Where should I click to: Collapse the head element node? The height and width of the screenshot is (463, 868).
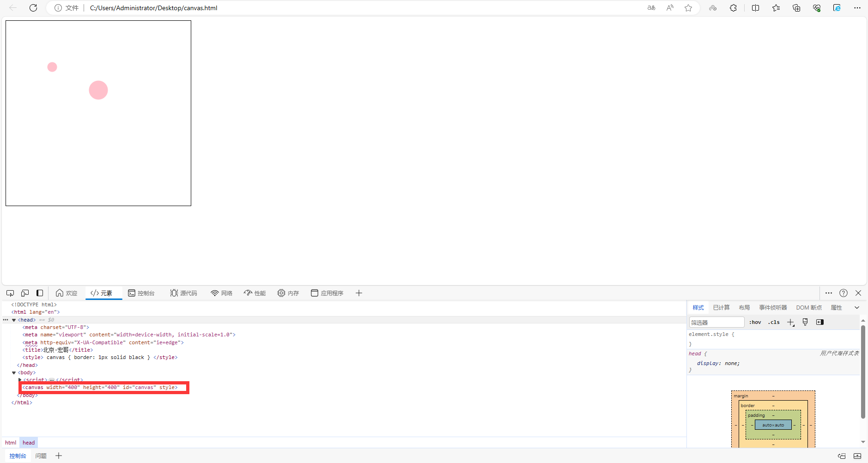click(x=14, y=320)
